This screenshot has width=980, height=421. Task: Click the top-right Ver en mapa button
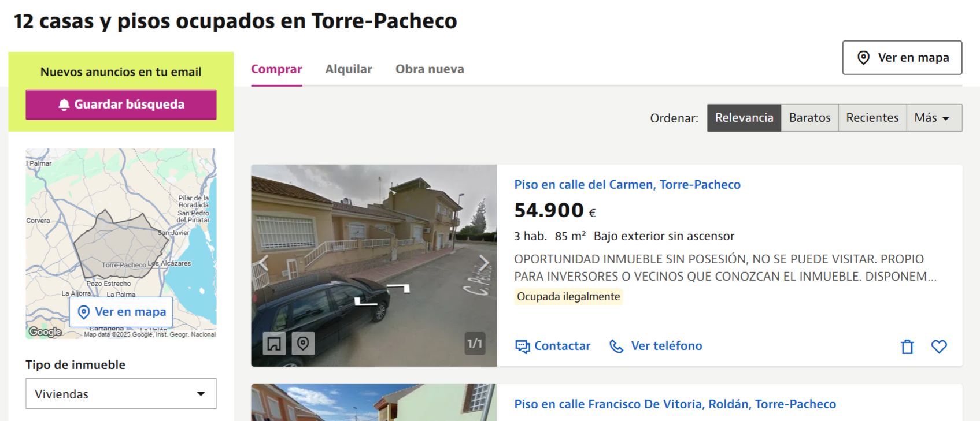pyautogui.click(x=902, y=58)
